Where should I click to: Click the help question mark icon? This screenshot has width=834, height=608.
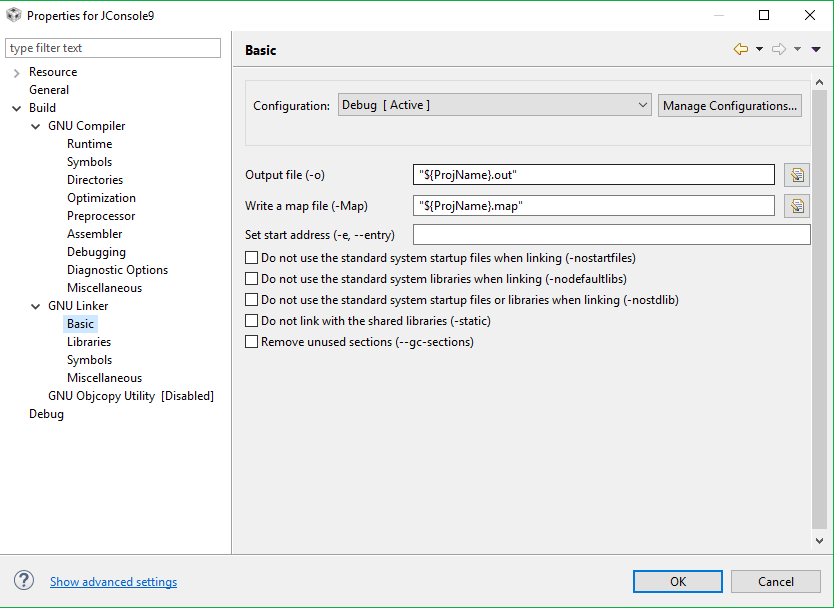click(x=24, y=581)
